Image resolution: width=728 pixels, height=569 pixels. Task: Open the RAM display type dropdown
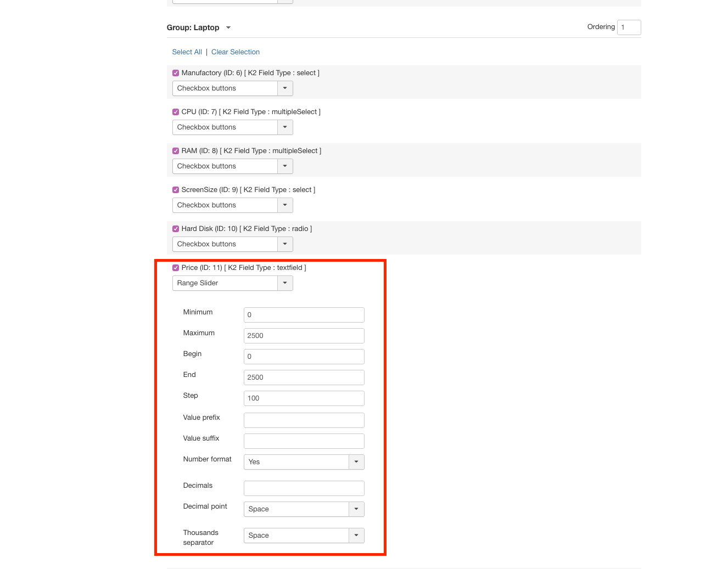point(232,166)
